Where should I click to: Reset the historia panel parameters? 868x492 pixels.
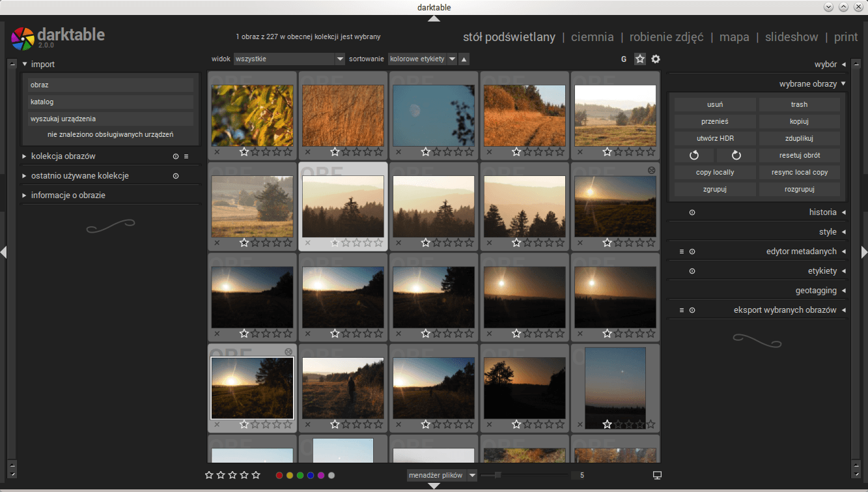coord(692,212)
